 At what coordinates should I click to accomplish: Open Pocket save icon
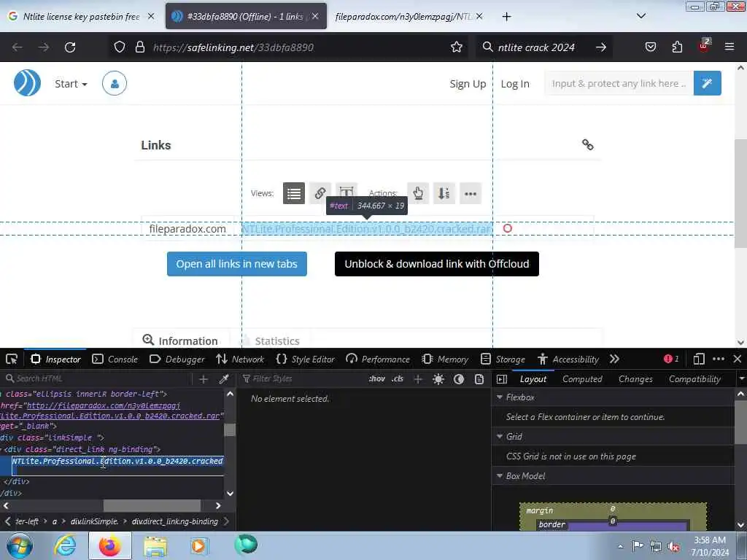(x=650, y=47)
